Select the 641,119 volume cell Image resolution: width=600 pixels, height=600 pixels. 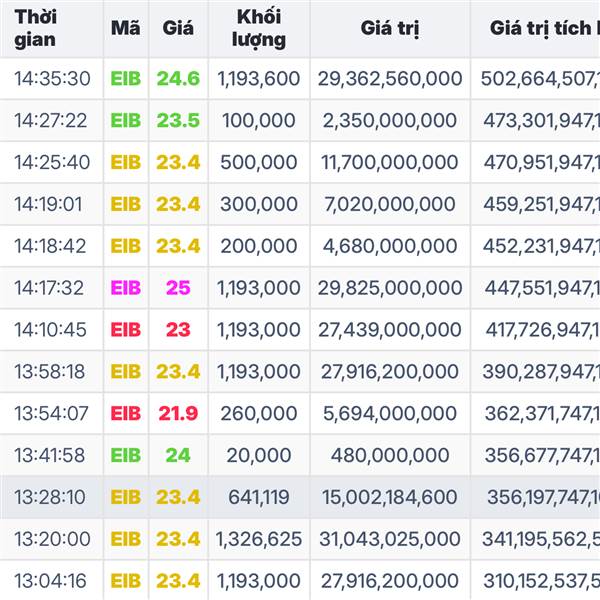pyautogui.click(x=259, y=497)
